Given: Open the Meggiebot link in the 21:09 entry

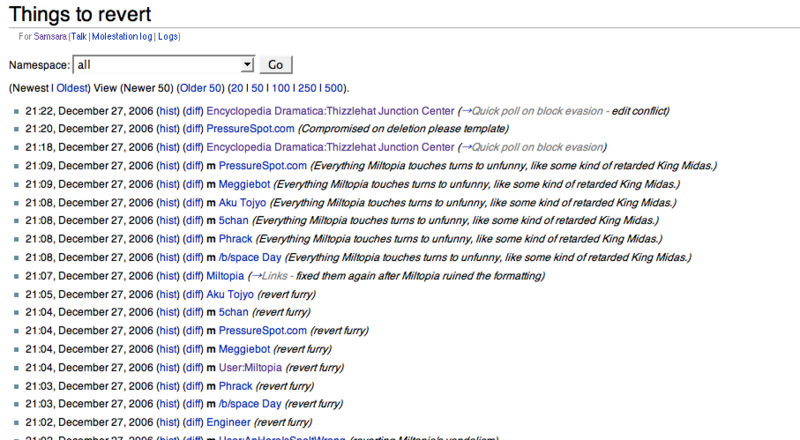Looking at the screenshot, I should tap(244, 183).
